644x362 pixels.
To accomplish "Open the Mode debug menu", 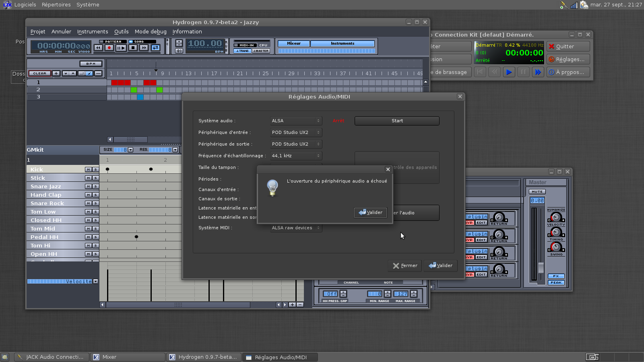I will click(151, 32).
